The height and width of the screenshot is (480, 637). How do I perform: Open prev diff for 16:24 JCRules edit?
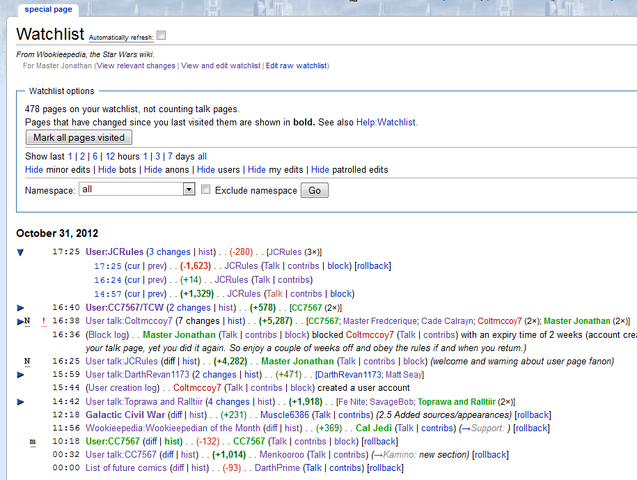156,280
